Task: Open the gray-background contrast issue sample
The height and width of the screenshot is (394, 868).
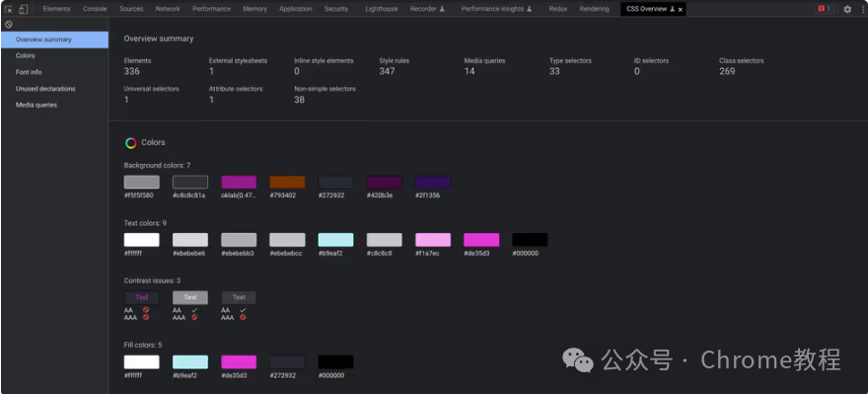Action: (x=190, y=297)
